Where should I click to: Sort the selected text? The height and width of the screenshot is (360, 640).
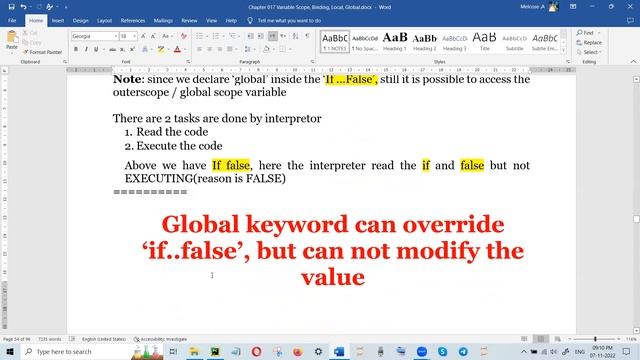pos(296,36)
